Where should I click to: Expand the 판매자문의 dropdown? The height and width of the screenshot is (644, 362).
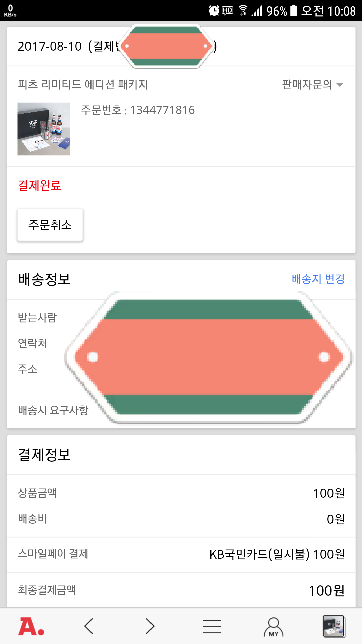307,85
